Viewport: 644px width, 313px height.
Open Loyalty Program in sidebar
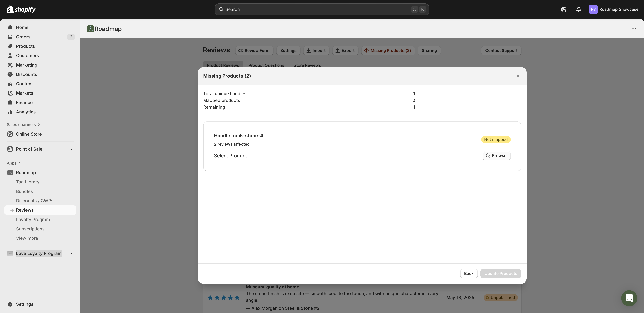(33, 220)
